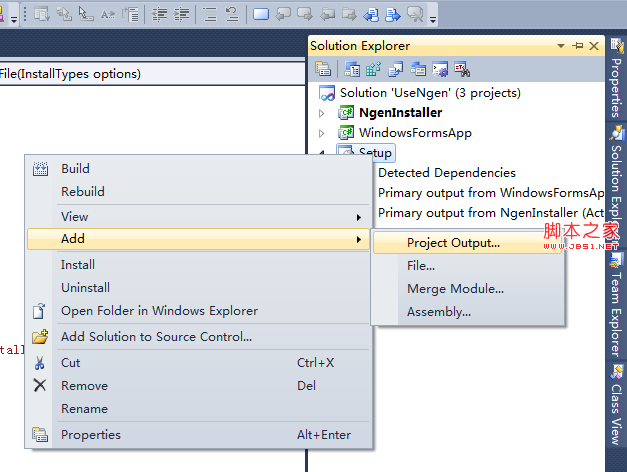Expand the NgenInstaller project node
627x472 pixels.
(322, 113)
